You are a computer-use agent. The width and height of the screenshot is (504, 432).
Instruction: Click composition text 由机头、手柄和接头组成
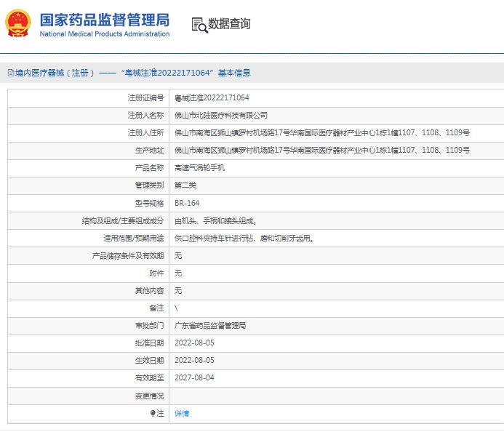click(x=215, y=220)
